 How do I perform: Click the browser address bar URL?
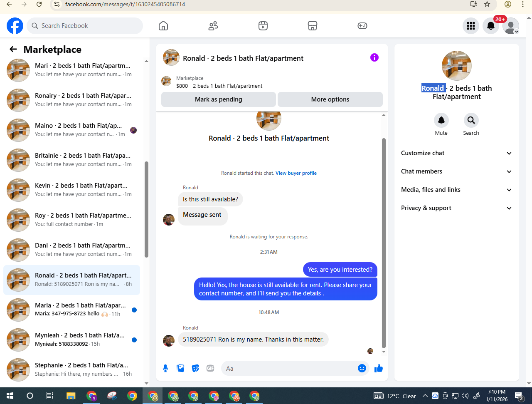pyautogui.click(x=125, y=4)
